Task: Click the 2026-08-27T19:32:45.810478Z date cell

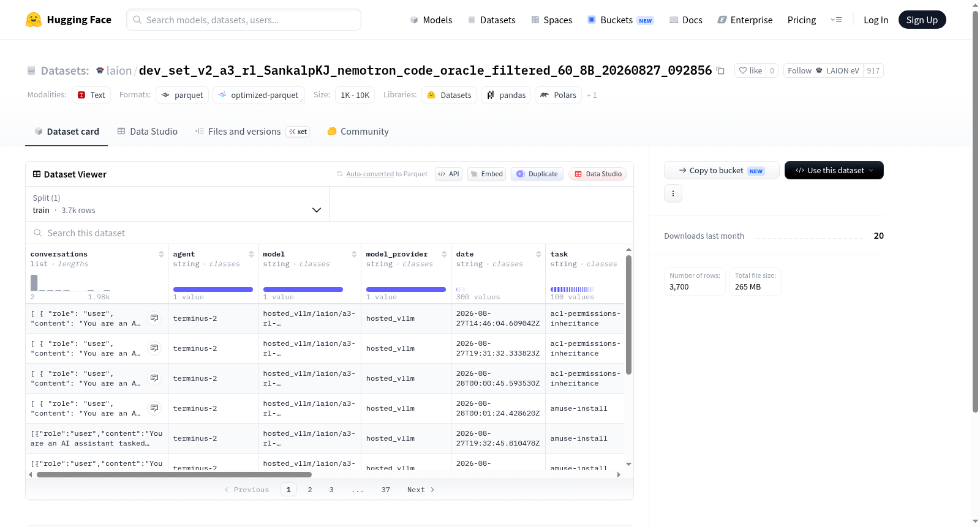Action: [x=498, y=438]
